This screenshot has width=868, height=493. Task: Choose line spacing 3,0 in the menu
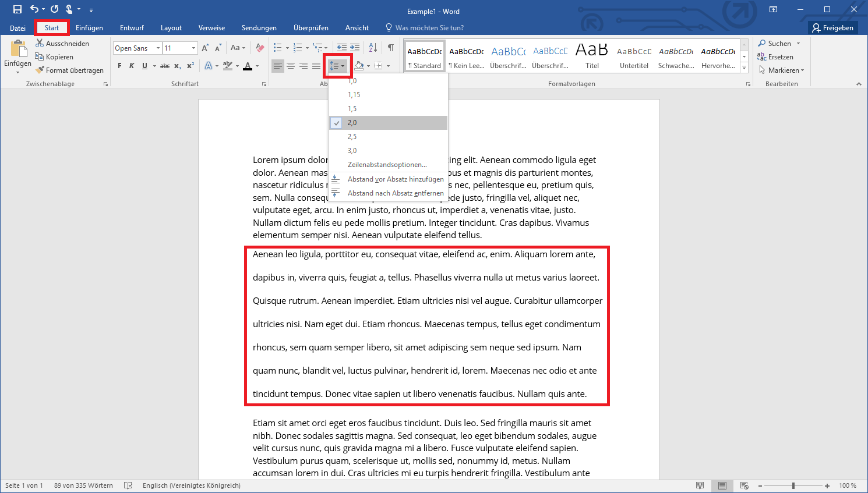coord(388,151)
